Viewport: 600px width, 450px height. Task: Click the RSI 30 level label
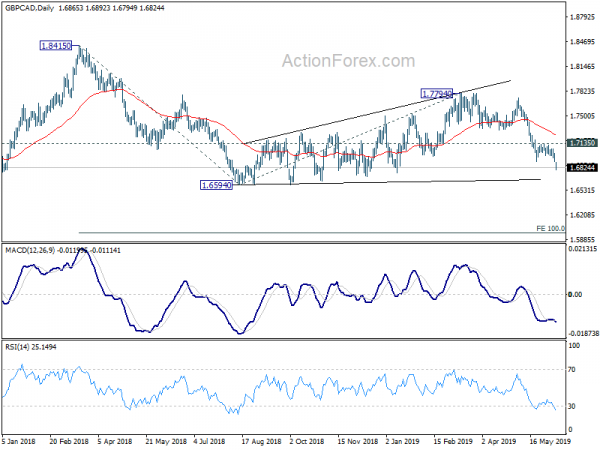[x=572, y=406]
